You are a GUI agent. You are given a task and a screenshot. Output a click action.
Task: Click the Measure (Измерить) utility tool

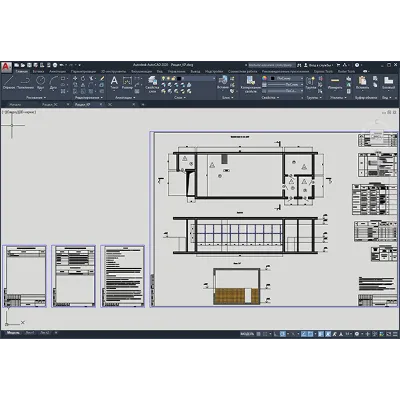pos(335,83)
